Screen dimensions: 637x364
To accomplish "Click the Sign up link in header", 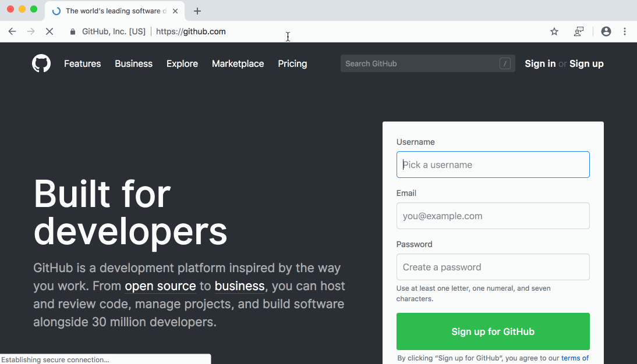I will pyautogui.click(x=586, y=64).
